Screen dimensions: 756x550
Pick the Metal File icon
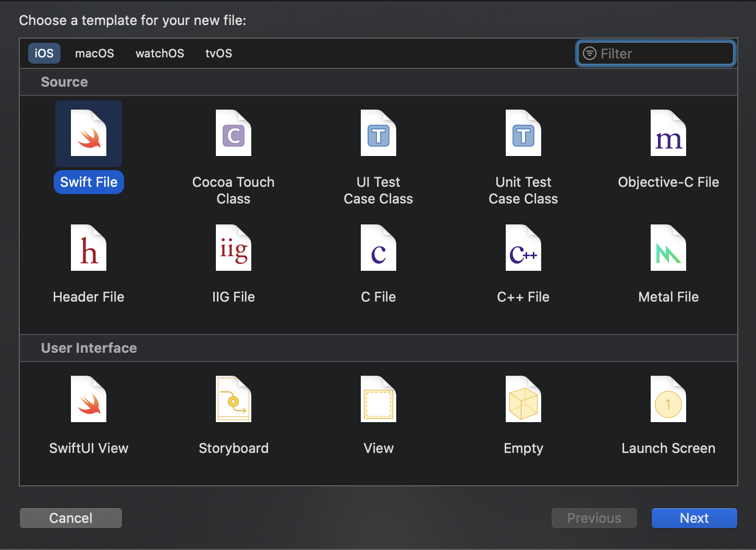coord(668,248)
